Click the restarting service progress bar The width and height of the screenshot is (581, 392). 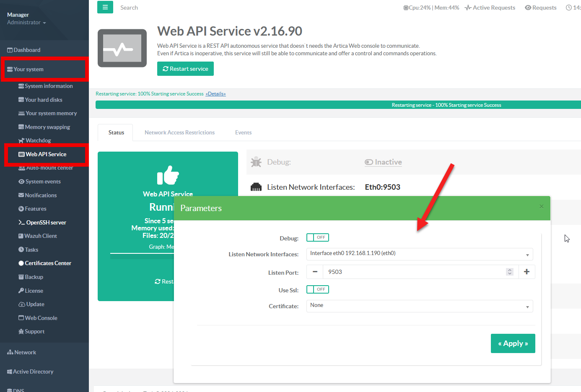pyautogui.click(x=338, y=105)
